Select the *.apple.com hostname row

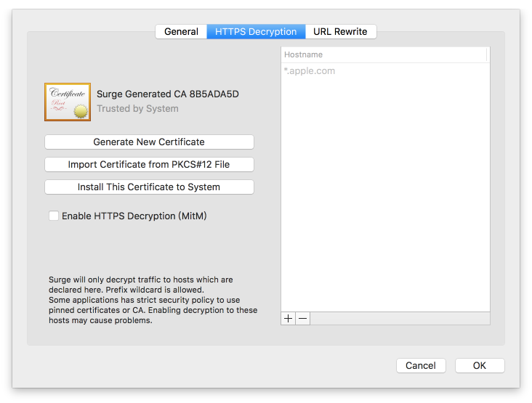(x=383, y=71)
